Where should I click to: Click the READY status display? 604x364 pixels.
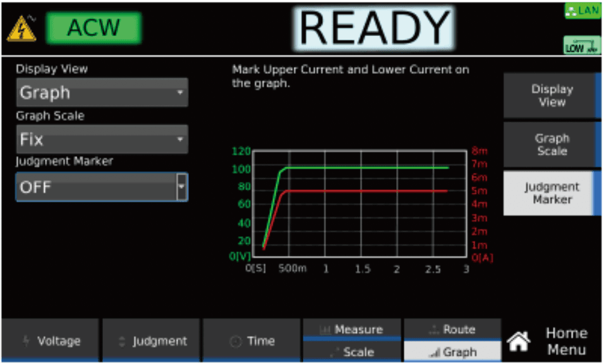(375, 28)
